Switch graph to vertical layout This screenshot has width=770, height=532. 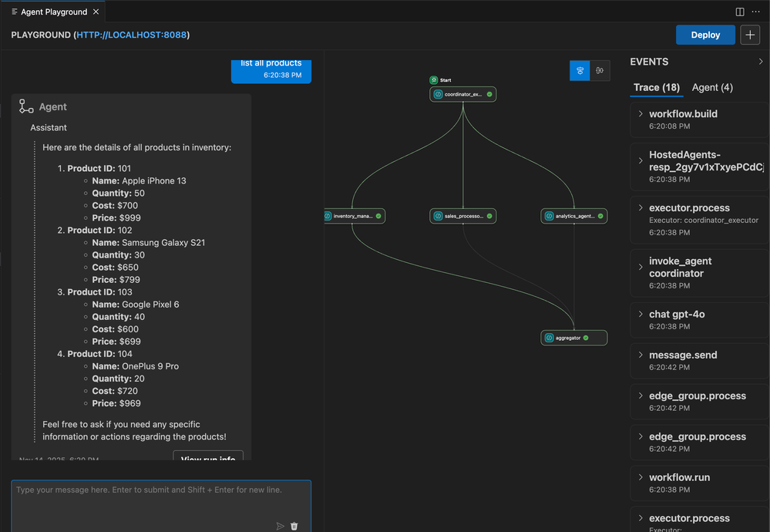coord(580,70)
